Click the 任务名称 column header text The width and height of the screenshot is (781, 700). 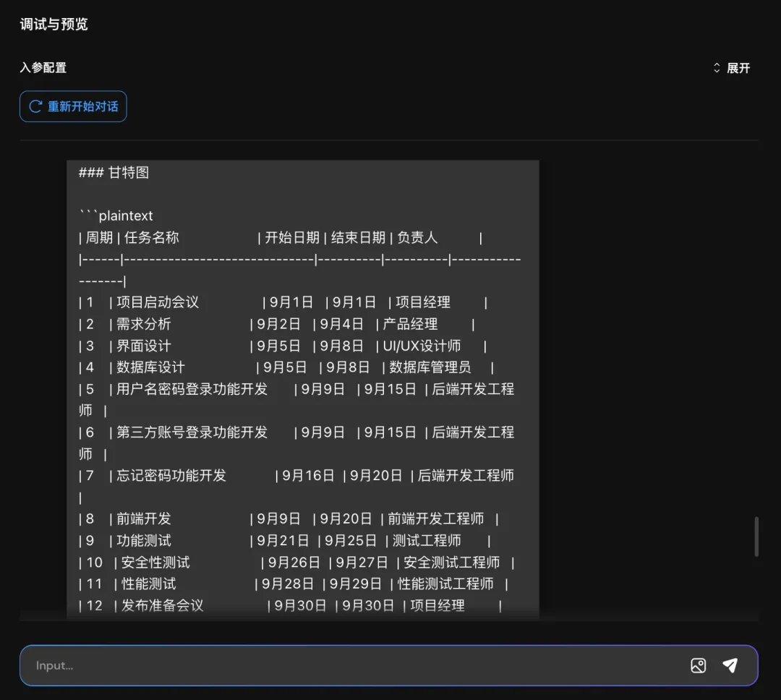[151, 238]
